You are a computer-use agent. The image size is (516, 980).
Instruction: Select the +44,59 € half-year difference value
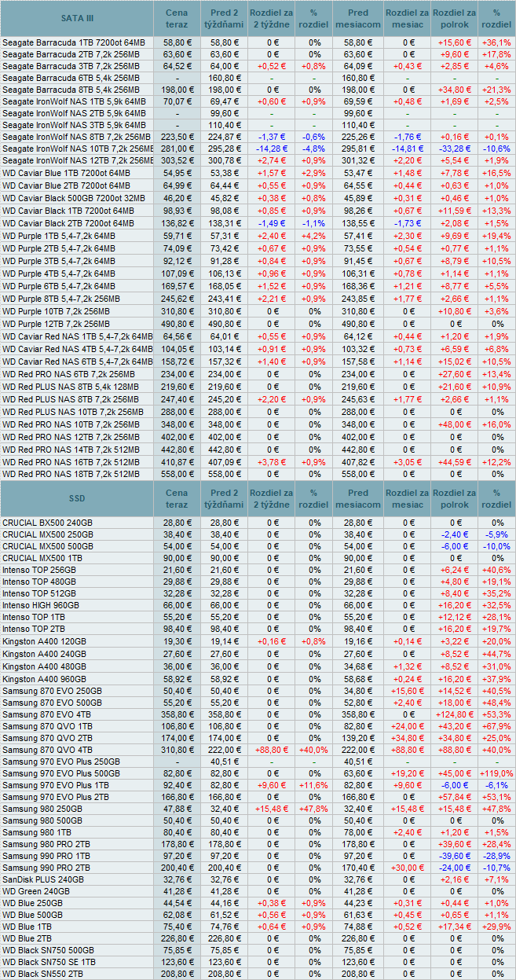click(455, 461)
